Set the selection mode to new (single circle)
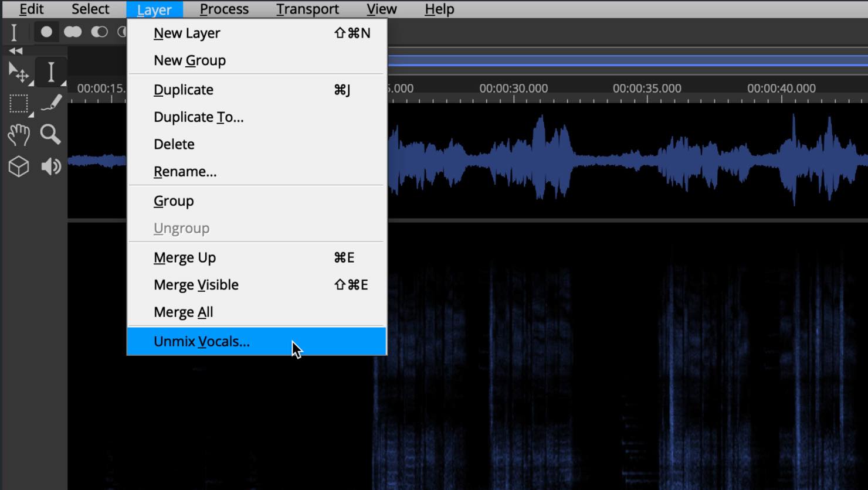This screenshot has height=490, width=868. pyautogui.click(x=46, y=32)
